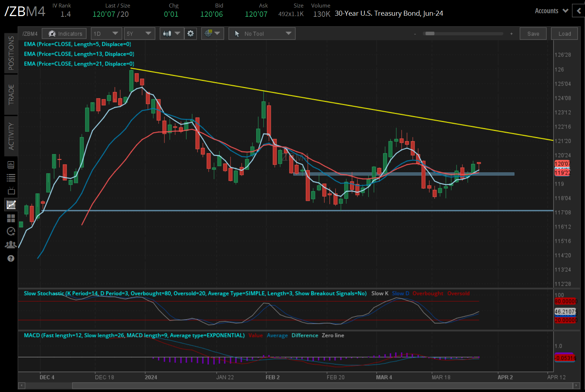The height and width of the screenshot is (392, 585).
Task: Click the zoom slider handle
Action: 430,34
